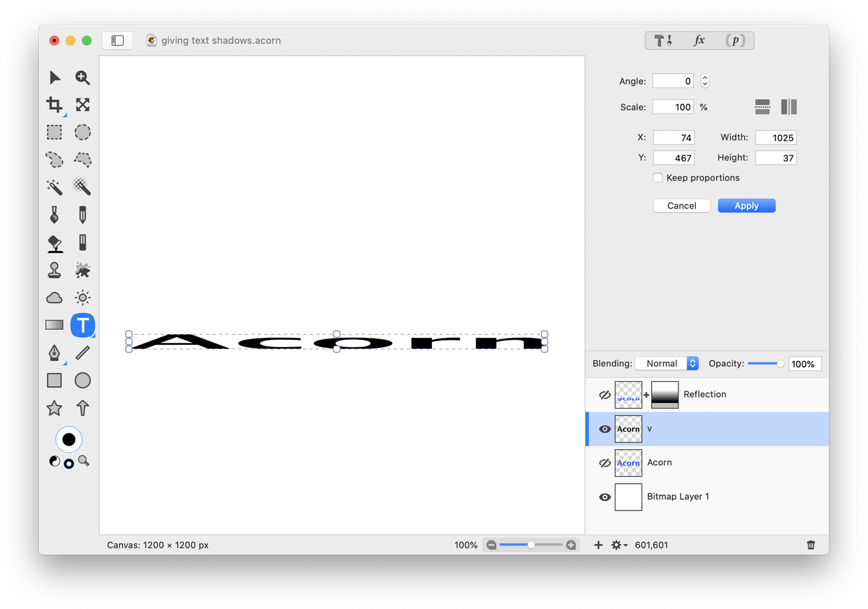This screenshot has height=609, width=868.
Task: Select the Gradient tool
Action: [x=55, y=325]
